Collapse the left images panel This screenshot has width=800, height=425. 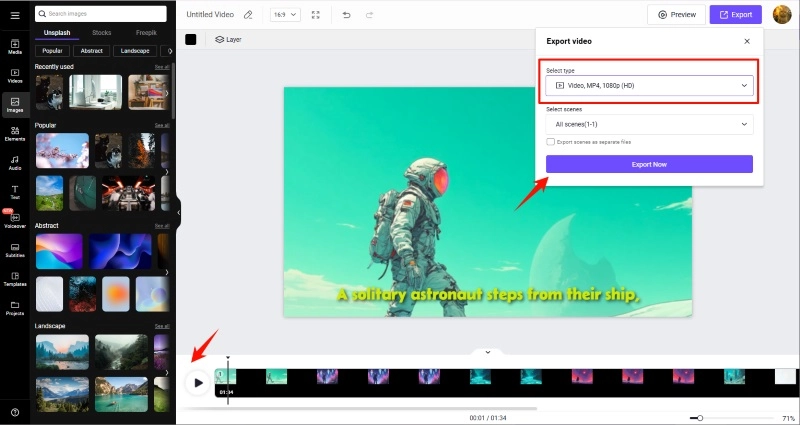[x=179, y=213]
